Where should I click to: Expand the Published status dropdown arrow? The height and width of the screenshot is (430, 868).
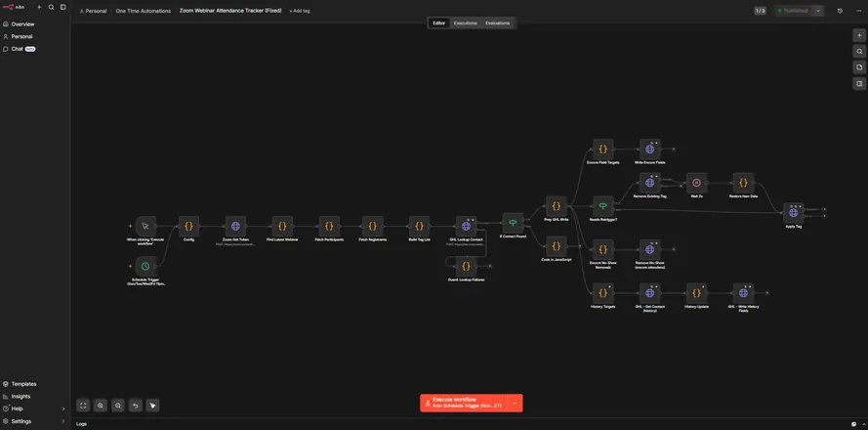coord(818,11)
